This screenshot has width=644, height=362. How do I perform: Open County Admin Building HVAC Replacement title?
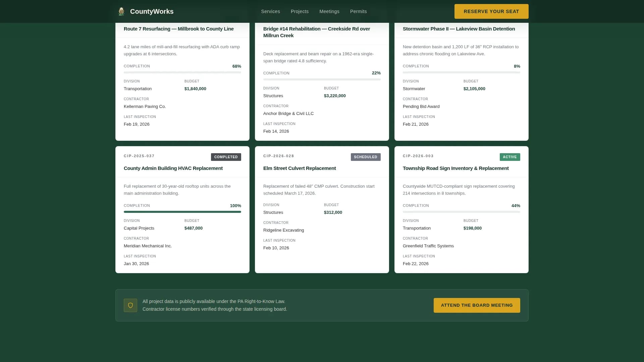(173, 168)
